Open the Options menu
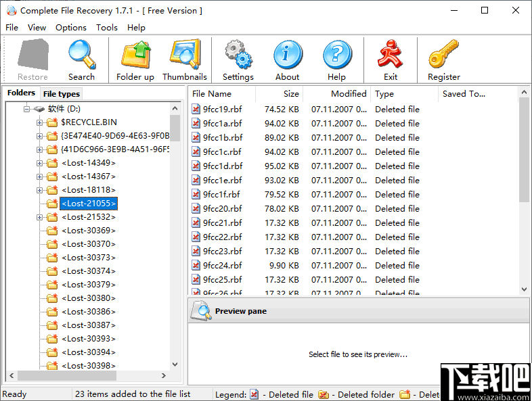 coord(71,28)
